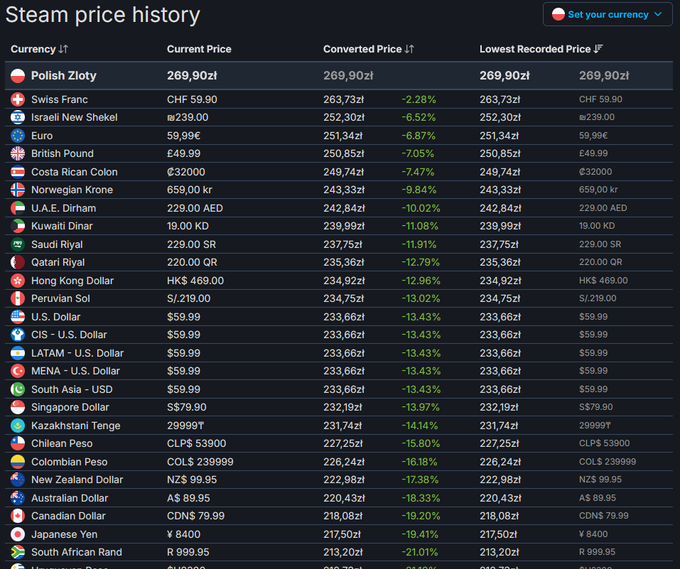
Task: Select the CHF 59.90 current price
Action: (x=192, y=99)
